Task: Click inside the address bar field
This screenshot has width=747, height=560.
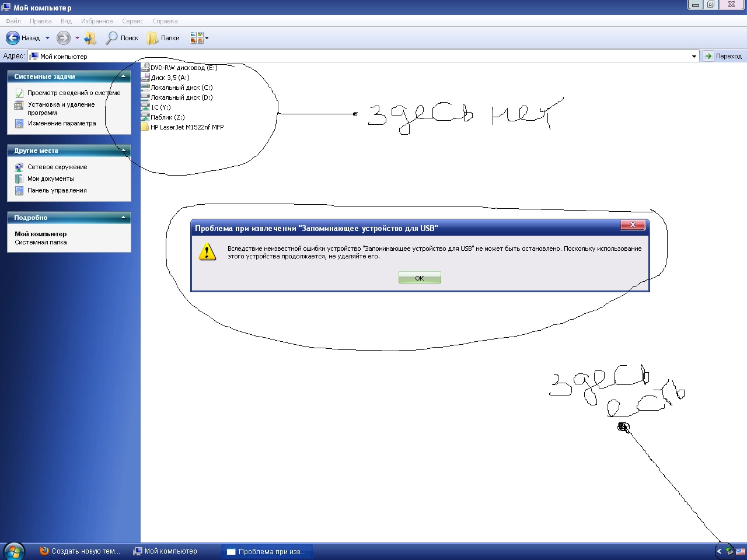Action: point(363,57)
